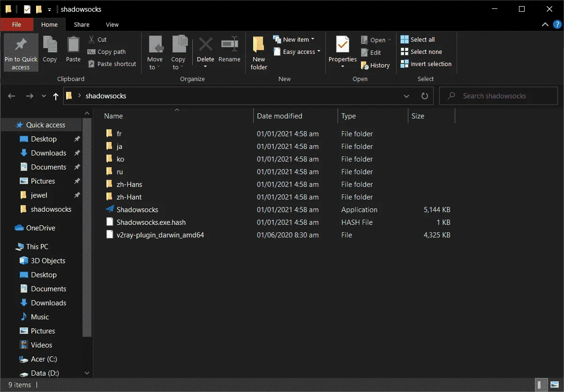This screenshot has width=564, height=392.
Task: Open jewel folder in Quick access
Action: click(x=39, y=195)
